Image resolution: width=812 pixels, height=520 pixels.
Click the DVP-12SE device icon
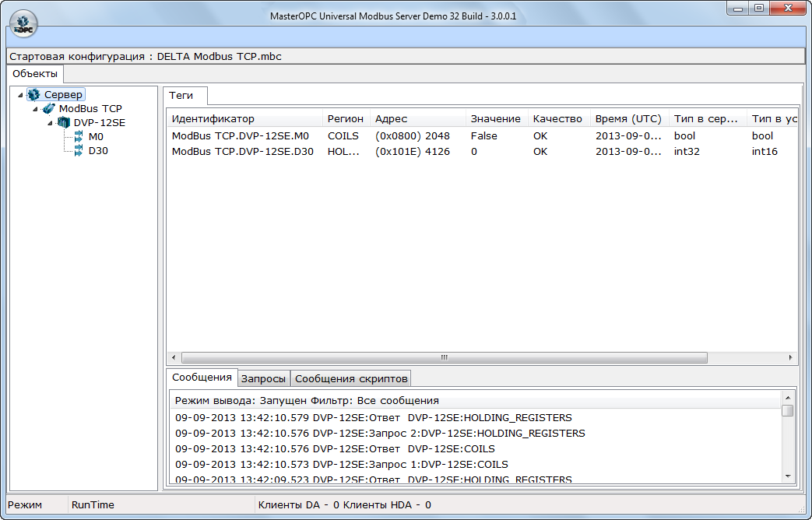(63, 123)
